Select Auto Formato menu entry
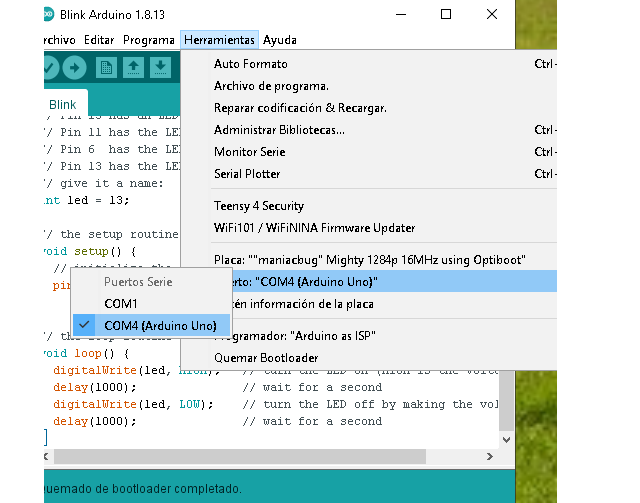The image size is (640, 503). pos(250,64)
